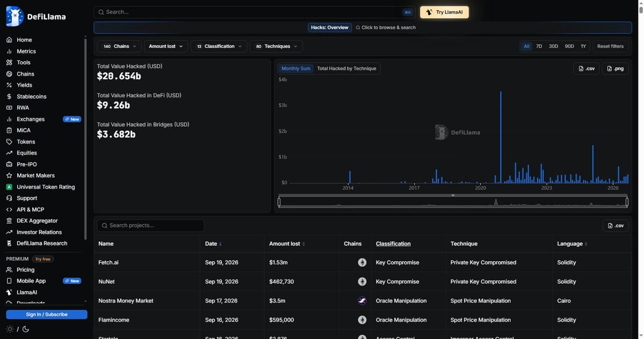The width and height of the screenshot is (644, 339).
Task: Open DEX Aggregator
Action: click(x=37, y=221)
